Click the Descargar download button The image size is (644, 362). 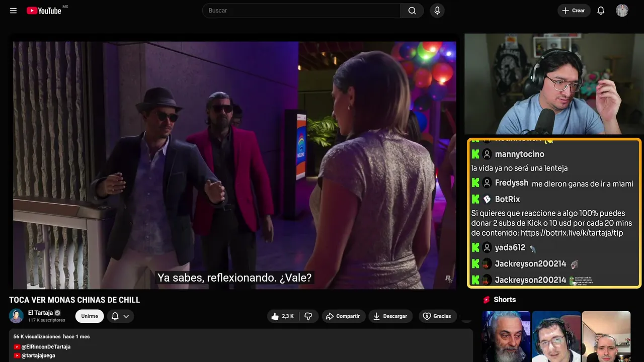[390, 316]
